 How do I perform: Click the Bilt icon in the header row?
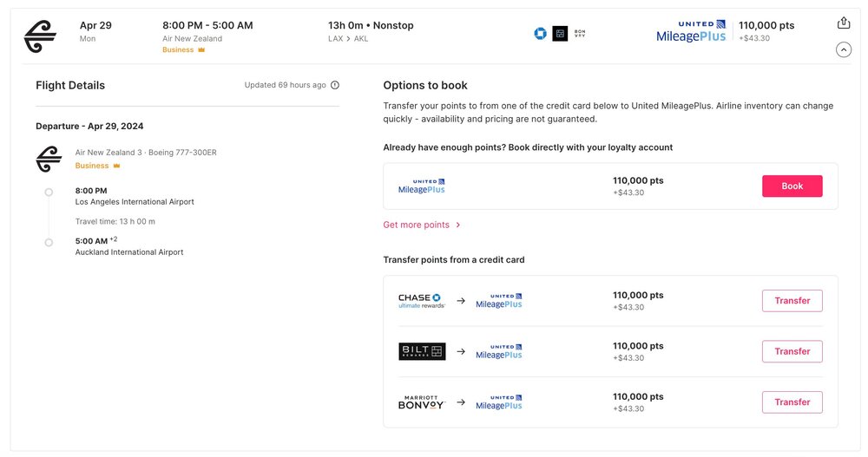[560, 34]
